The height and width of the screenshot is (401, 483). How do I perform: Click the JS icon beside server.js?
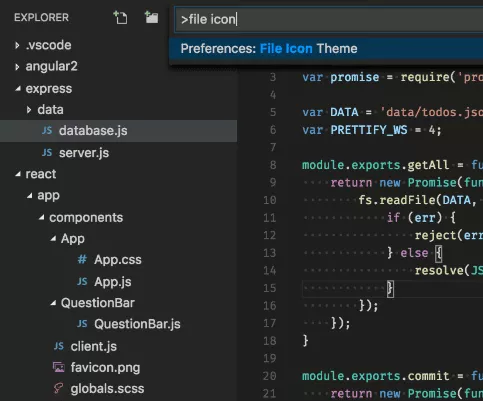pyautogui.click(x=47, y=153)
